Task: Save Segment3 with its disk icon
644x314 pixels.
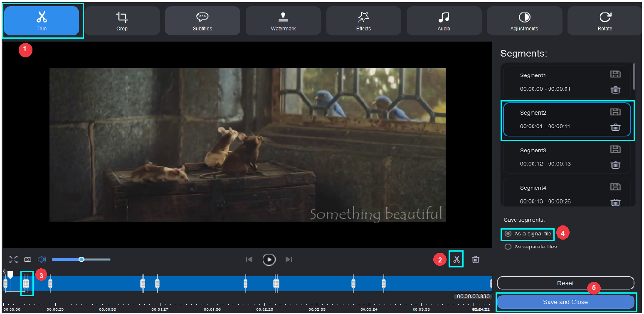Action: coord(615,149)
